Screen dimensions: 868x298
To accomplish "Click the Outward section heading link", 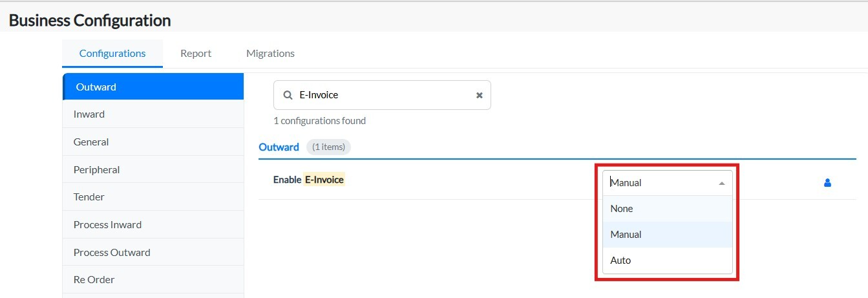I will (x=279, y=147).
